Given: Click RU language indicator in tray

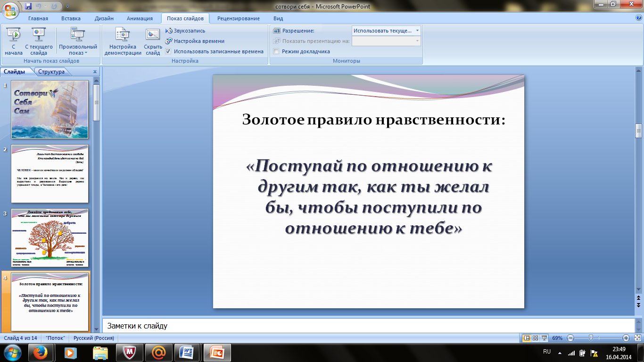Looking at the screenshot, I should point(547,352).
